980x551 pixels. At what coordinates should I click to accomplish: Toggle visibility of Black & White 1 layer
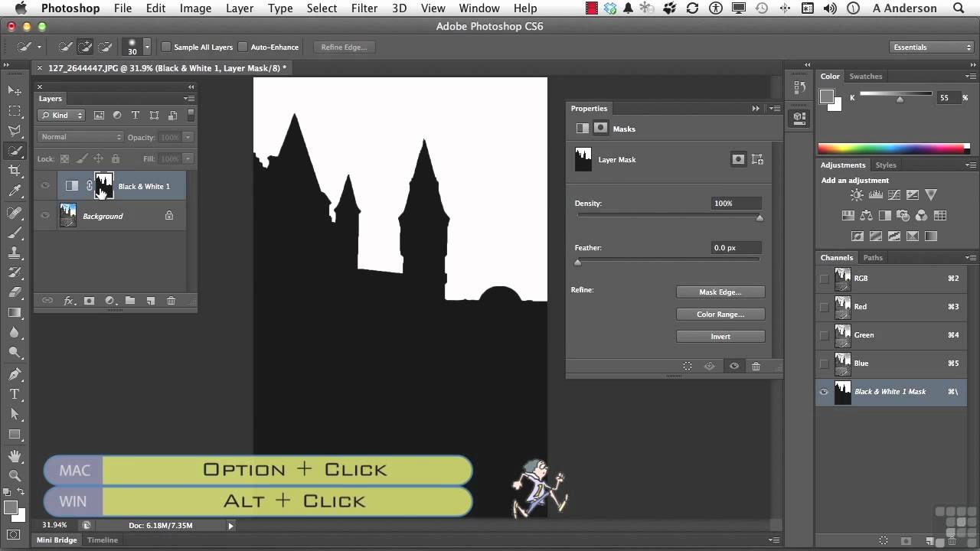click(x=45, y=186)
